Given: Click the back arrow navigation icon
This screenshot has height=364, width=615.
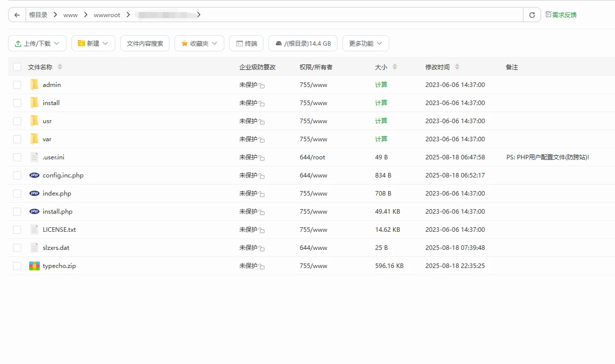Looking at the screenshot, I should tap(17, 15).
